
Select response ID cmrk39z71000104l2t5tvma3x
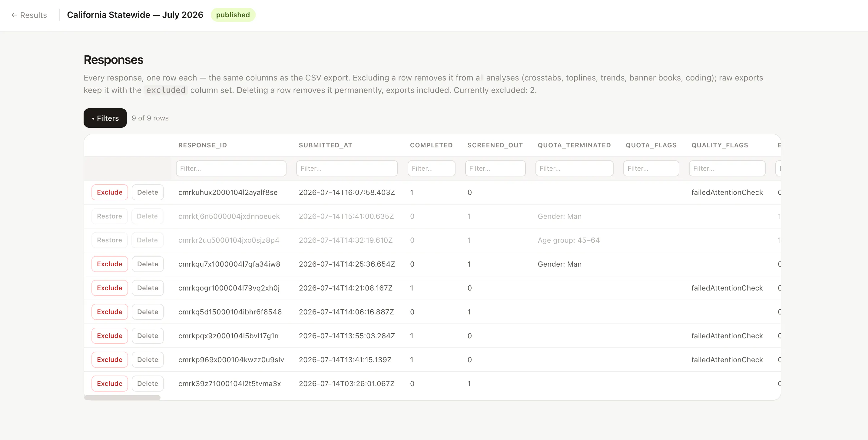[x=230, y=383]
